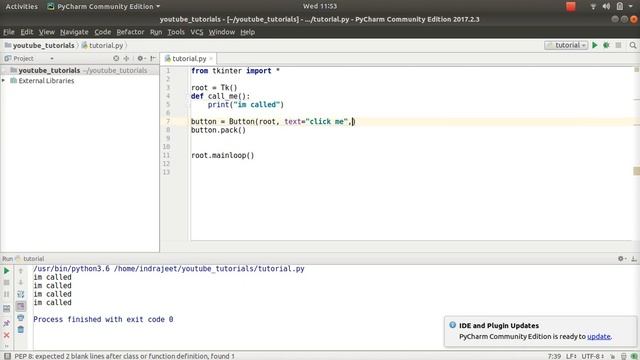Click Run panel stop process icon
640x360 pixels.
point(7,282)
